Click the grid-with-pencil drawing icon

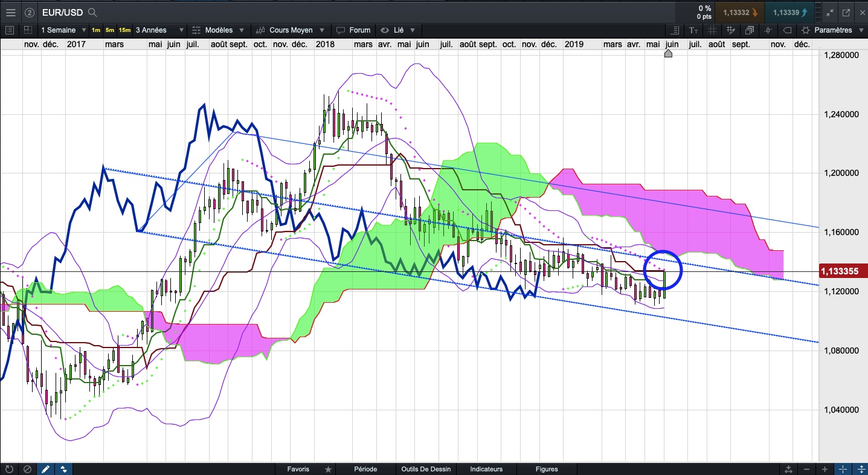pos(731,30)
